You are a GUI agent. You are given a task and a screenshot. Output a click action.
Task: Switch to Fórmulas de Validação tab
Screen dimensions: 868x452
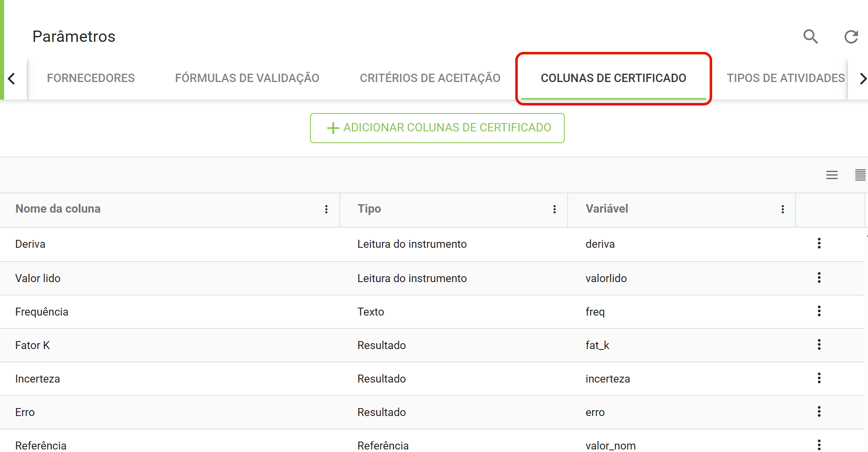[247, 78]
